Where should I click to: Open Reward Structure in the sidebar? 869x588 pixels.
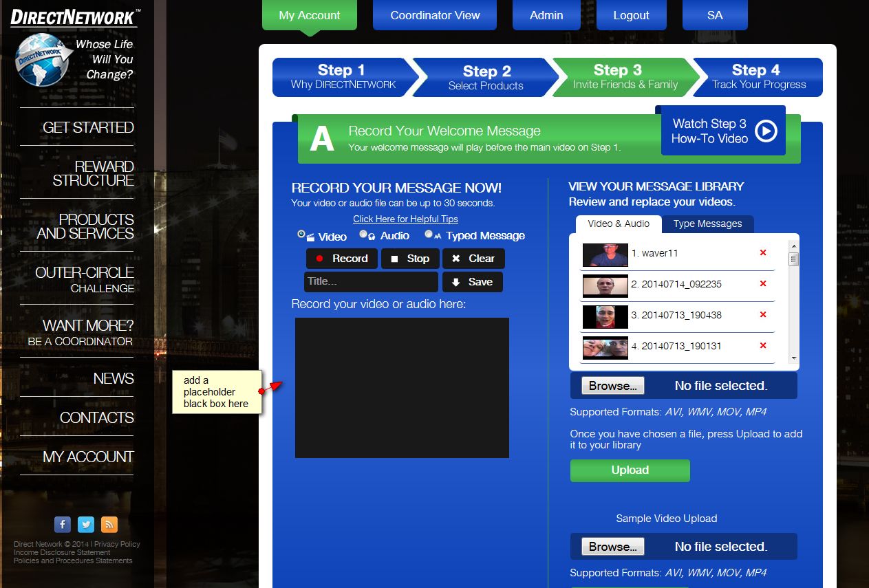pyautogui.click(x=93, y=173)
